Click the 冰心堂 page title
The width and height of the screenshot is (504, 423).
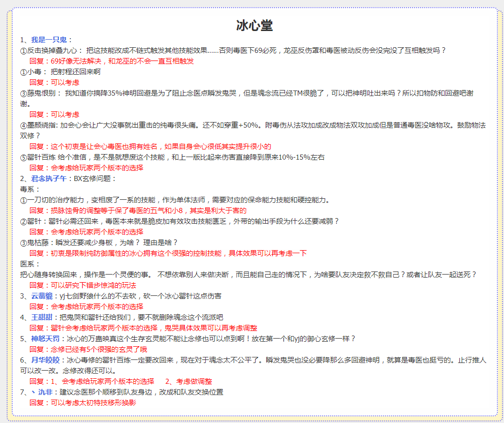click(x=255, y=26)
